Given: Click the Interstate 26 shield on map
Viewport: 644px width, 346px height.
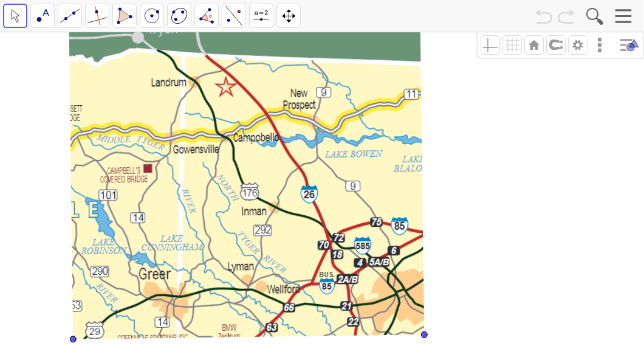Looking at the screenshot, I should [x=309, y=194].
